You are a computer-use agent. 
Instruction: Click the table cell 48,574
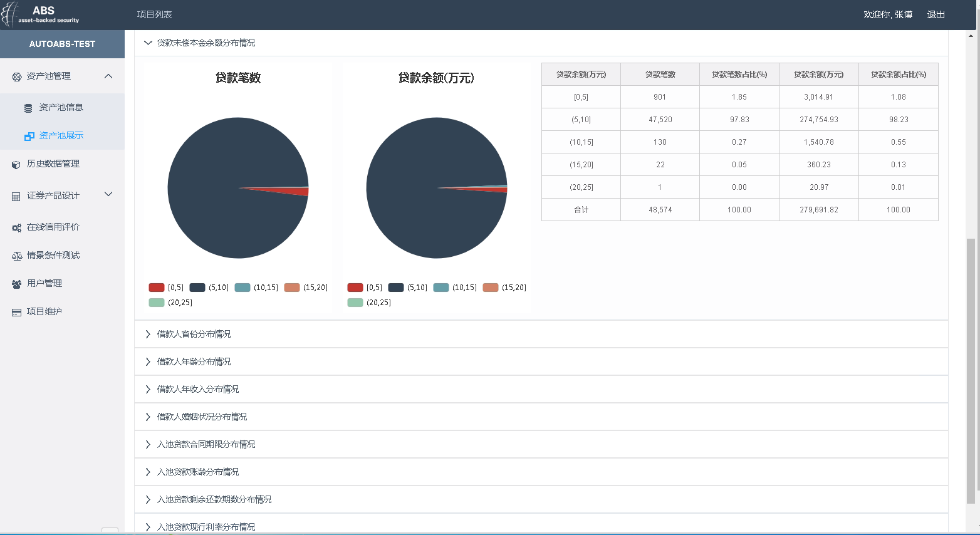pyautogui.click(x=660, y=210)
